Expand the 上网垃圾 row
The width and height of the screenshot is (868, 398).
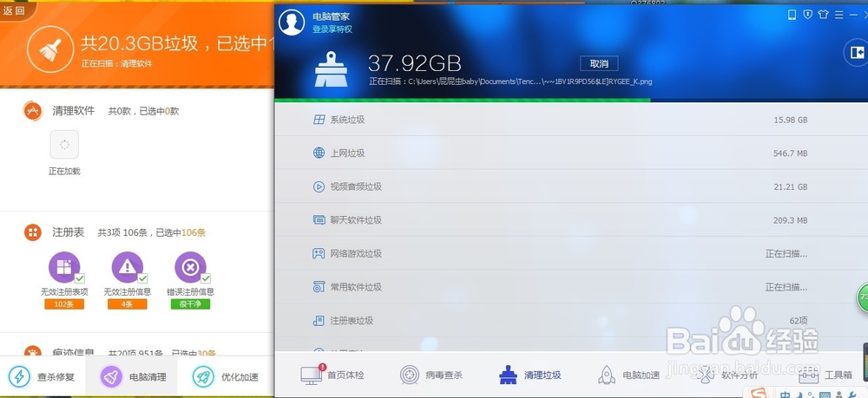click(571, 153)
